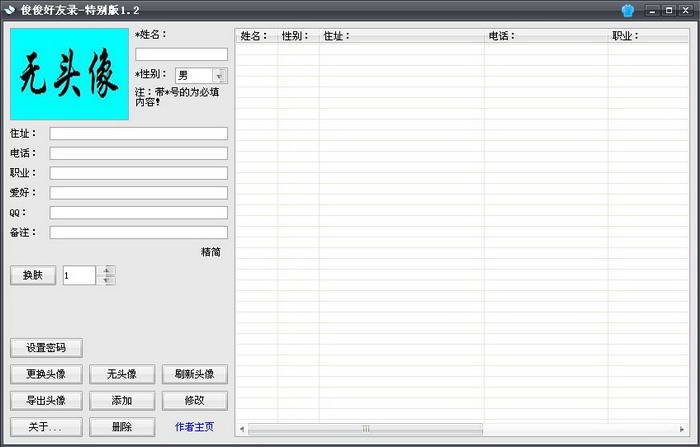The image size is (700, 447).
Task: Click the blue shirt skin icon in title bar
Action: [628, 10]
